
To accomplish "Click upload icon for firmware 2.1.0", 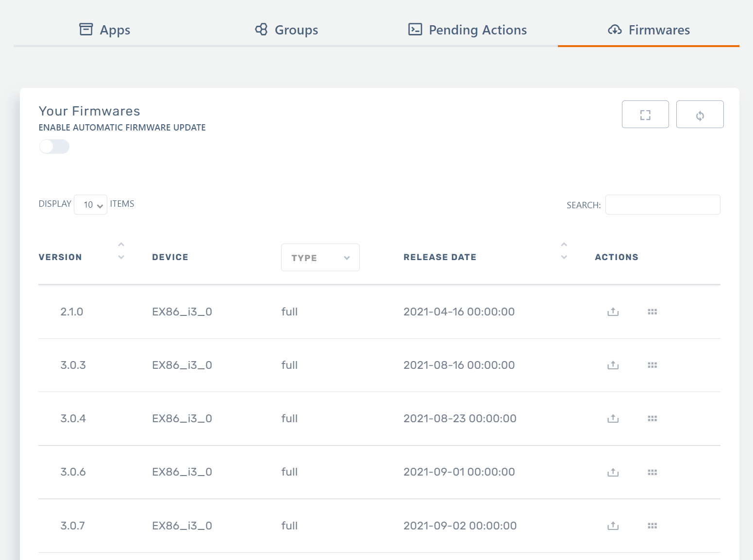I will pos(613,312).
